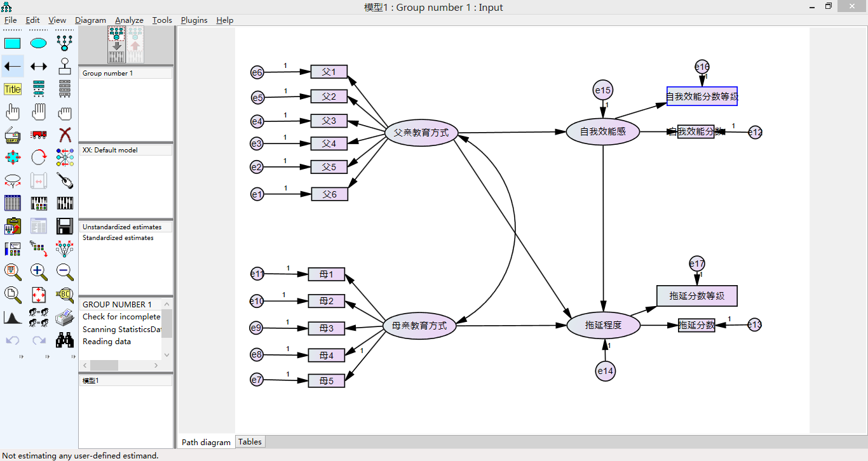Toggle the view output path diagram button

point(135,44)
